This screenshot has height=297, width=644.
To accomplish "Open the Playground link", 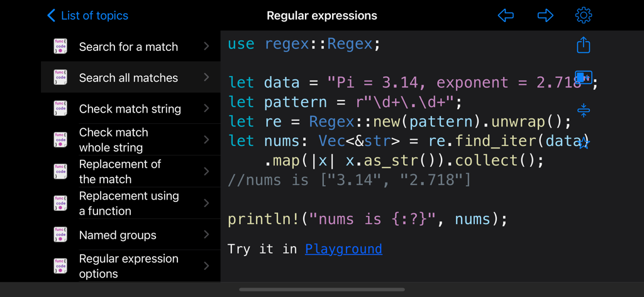I will 343,249.
